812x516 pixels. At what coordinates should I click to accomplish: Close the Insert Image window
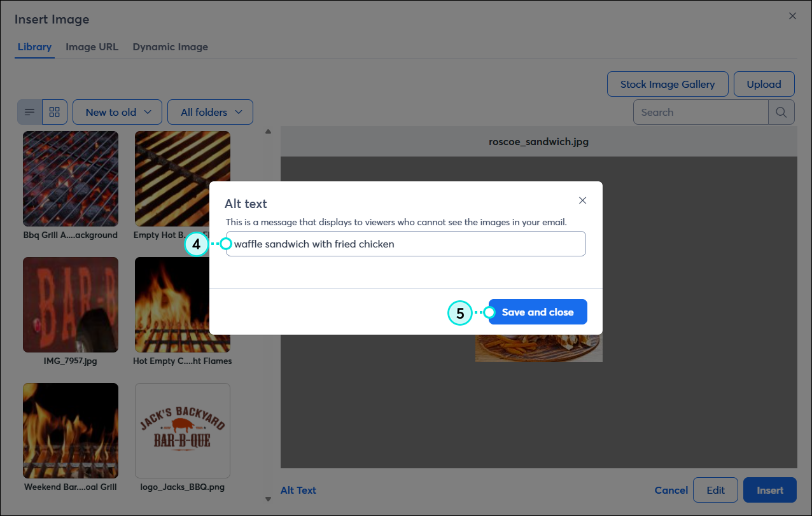pos(792,16)
